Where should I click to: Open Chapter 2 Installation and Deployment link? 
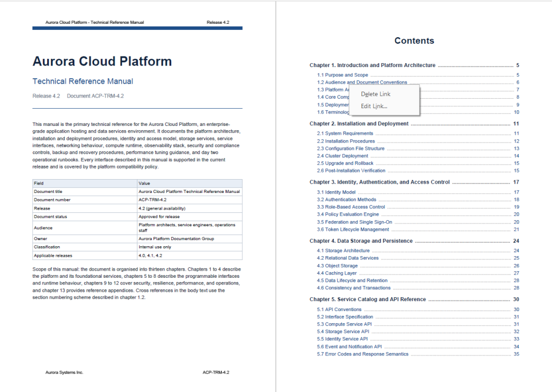359,124
